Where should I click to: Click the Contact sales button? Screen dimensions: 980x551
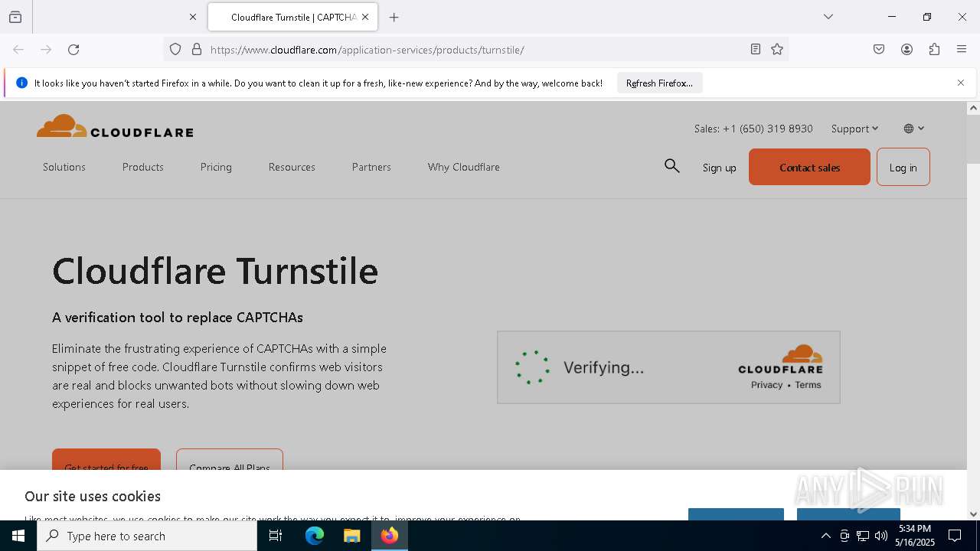(x=809, y=167)
